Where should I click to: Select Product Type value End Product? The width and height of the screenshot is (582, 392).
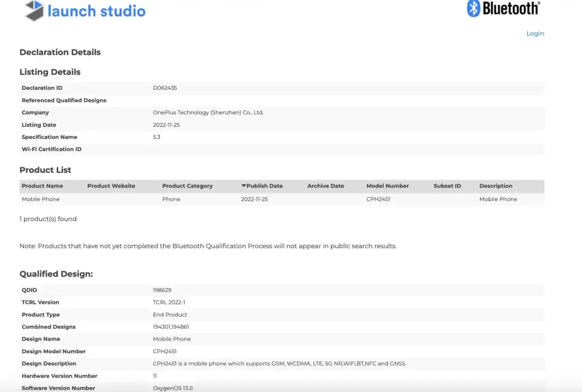pyautogui.click(x=170, y=314)
